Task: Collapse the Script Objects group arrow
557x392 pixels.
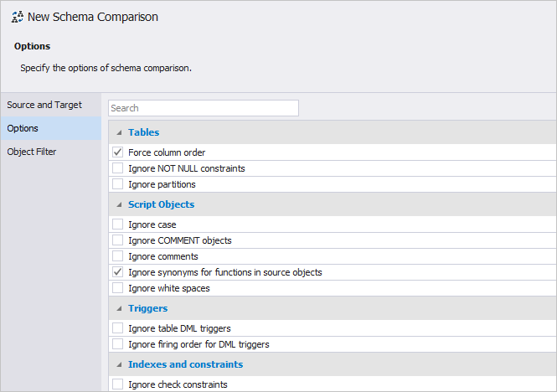Action: pos(119,204)
